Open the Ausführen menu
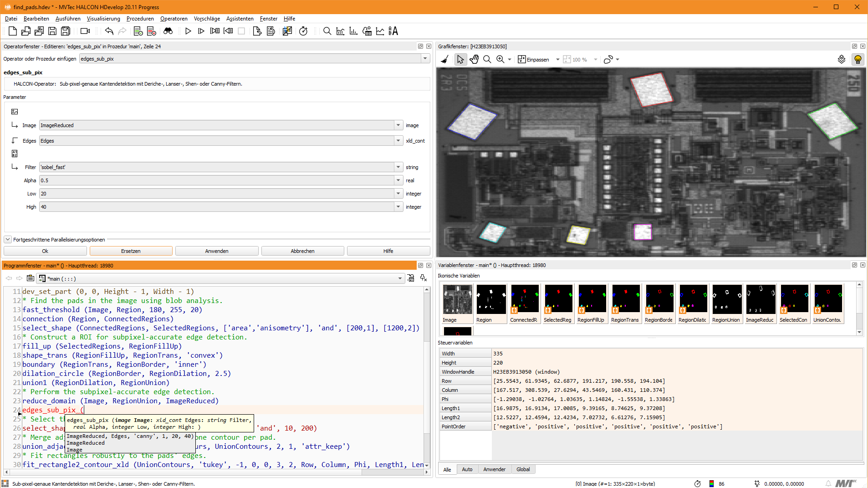The height and width of the screenshot is (488, 868). [x=68, y=19]
